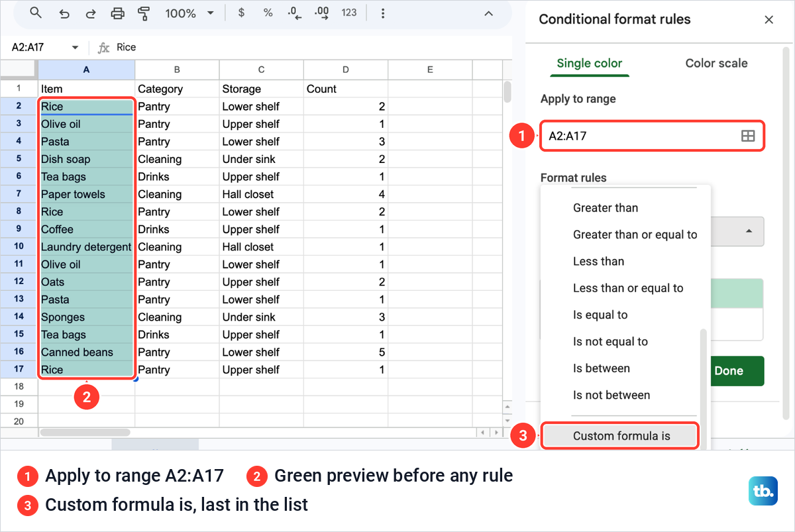Open the 123 more formats menu
Viewport: 795px width, 532px height.
pos(349,13)
